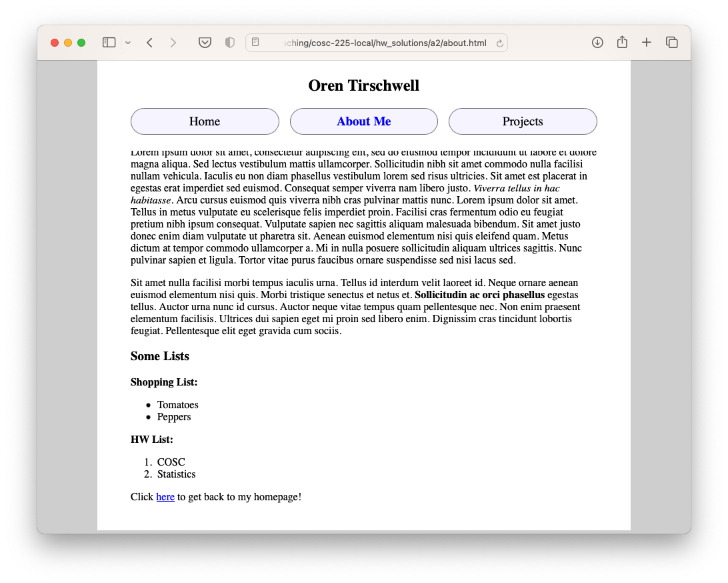Go forward to the next page
Viewport: 728px width, 583px height.
click(173, 43)
